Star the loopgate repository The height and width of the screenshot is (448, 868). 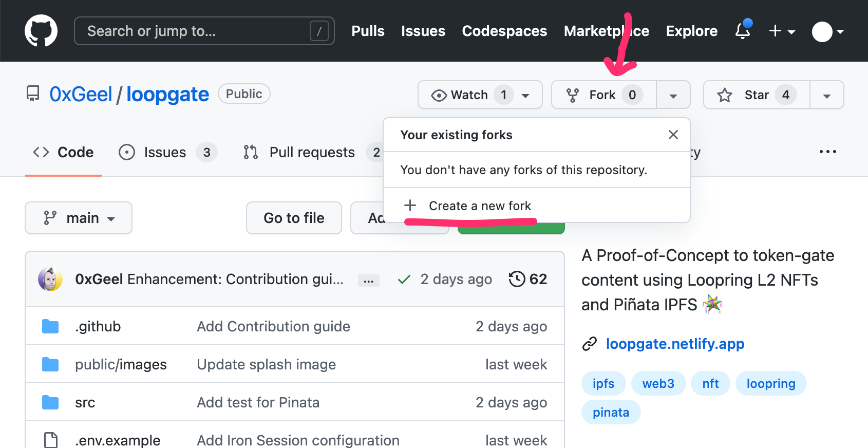[x=757, y=95]
